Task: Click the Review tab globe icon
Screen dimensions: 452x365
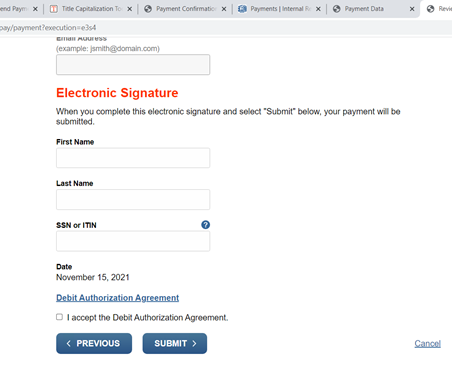Action: coord(431,9)
